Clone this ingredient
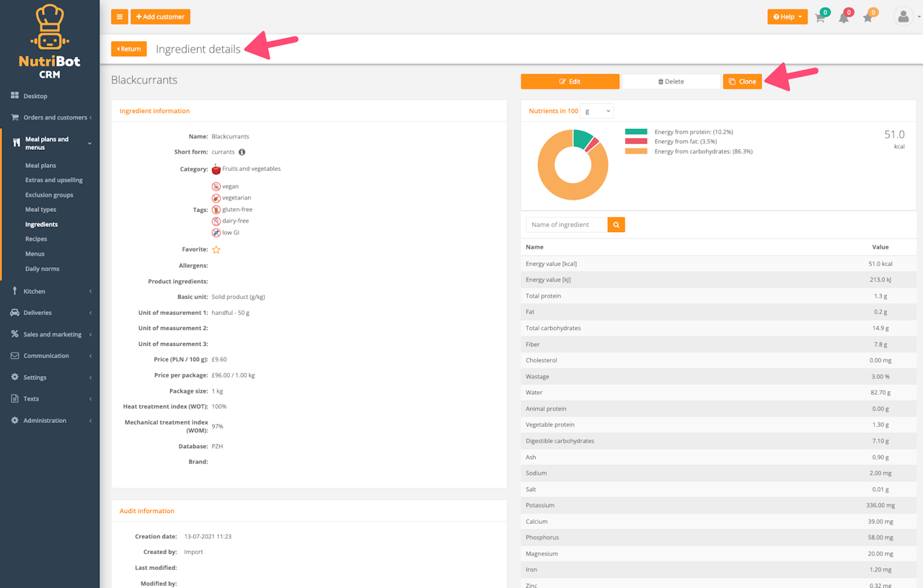Viewport: 923px width, 588px height. click(x=742, y=81)
